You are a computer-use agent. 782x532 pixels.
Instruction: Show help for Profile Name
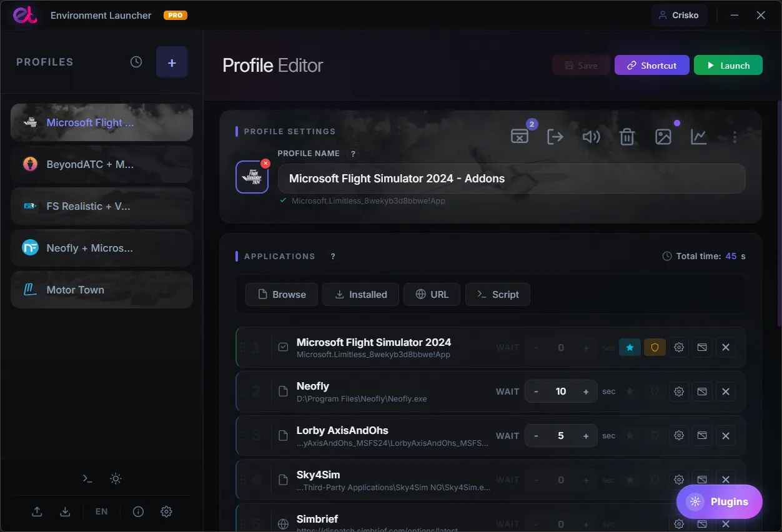[353, 154]
